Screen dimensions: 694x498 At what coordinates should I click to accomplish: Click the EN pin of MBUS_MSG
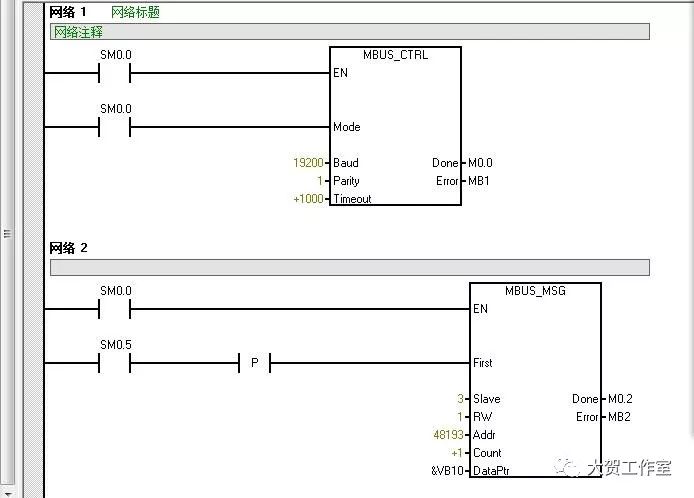[x=480, y=309]
